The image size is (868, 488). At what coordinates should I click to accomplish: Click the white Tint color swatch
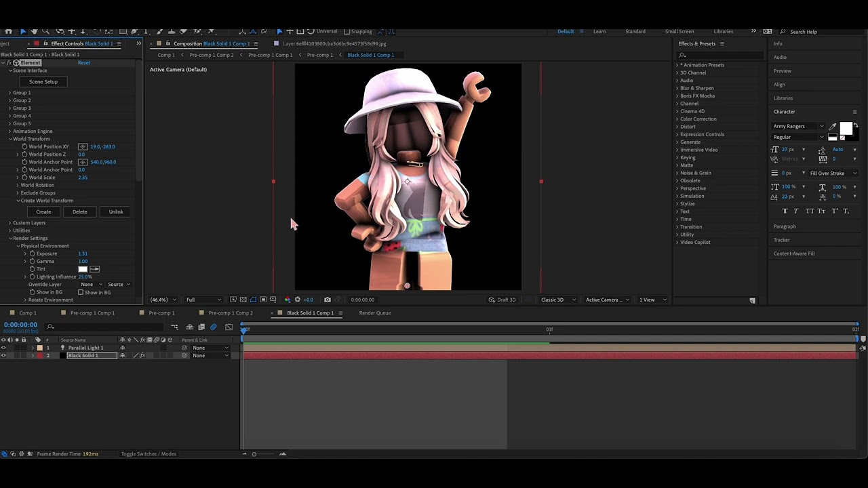[83, 269]
